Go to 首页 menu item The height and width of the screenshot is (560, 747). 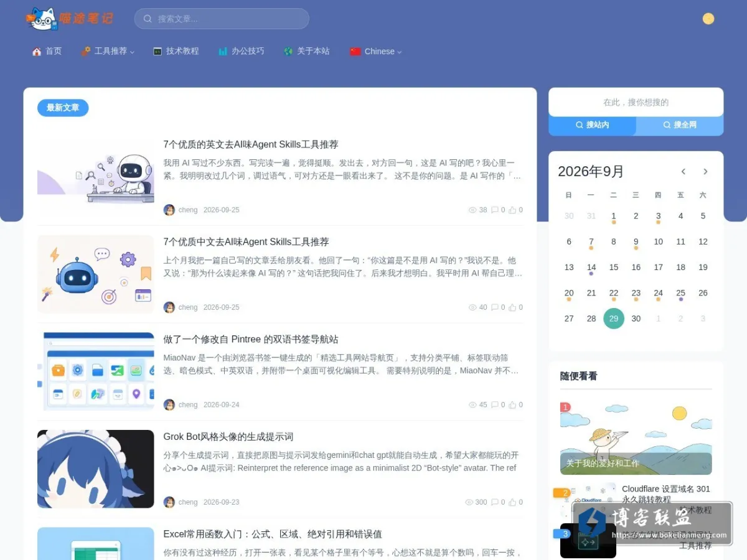(x=47, y=51)
